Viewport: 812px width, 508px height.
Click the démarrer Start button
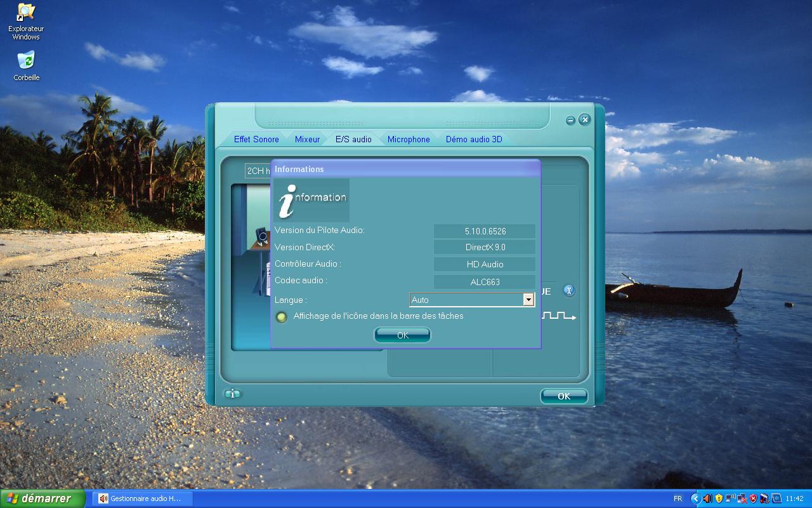42,498
